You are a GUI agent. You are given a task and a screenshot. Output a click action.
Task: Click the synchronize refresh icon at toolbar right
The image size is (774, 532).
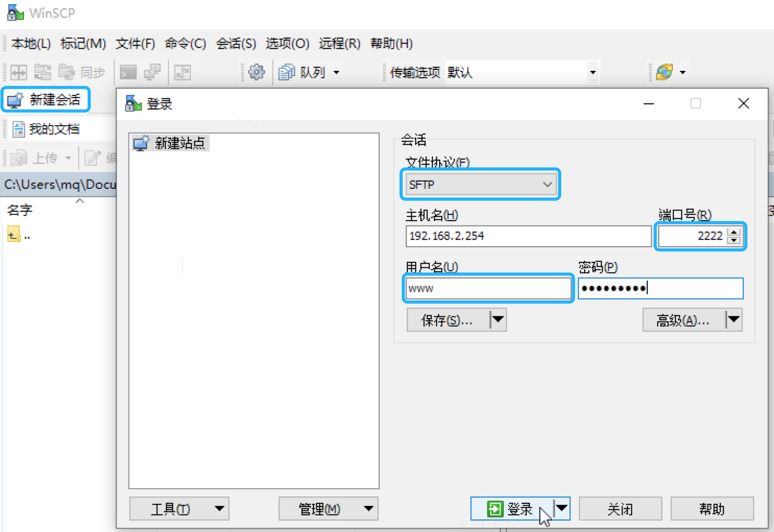(x=664, y=72)
